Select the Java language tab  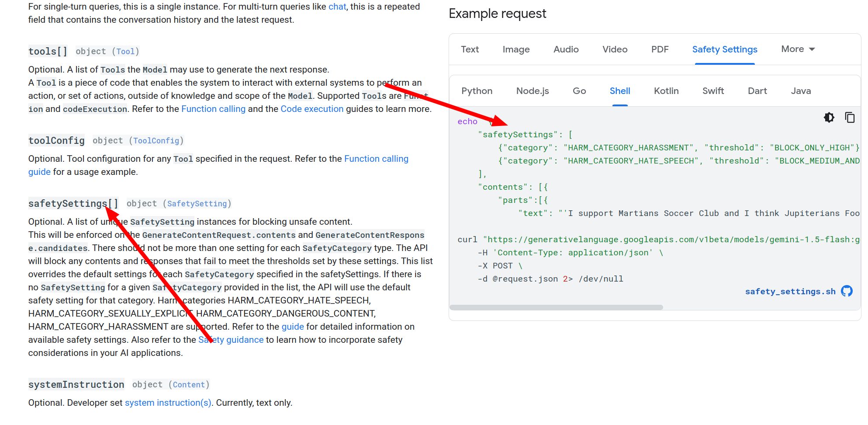801,91
